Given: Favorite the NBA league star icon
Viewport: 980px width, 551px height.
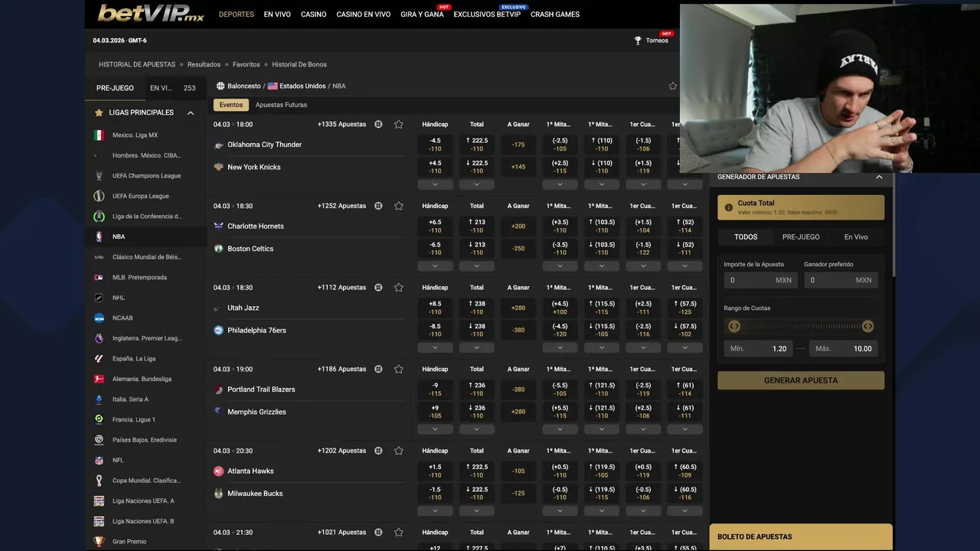Looking at the screenshot, I should point(673,86).
